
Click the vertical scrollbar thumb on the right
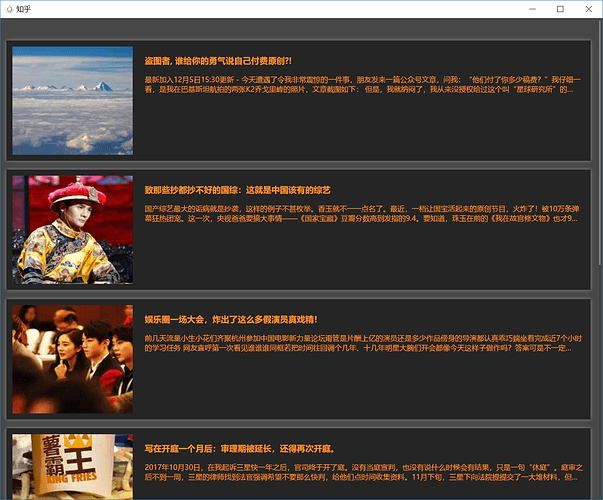(600, 142)
